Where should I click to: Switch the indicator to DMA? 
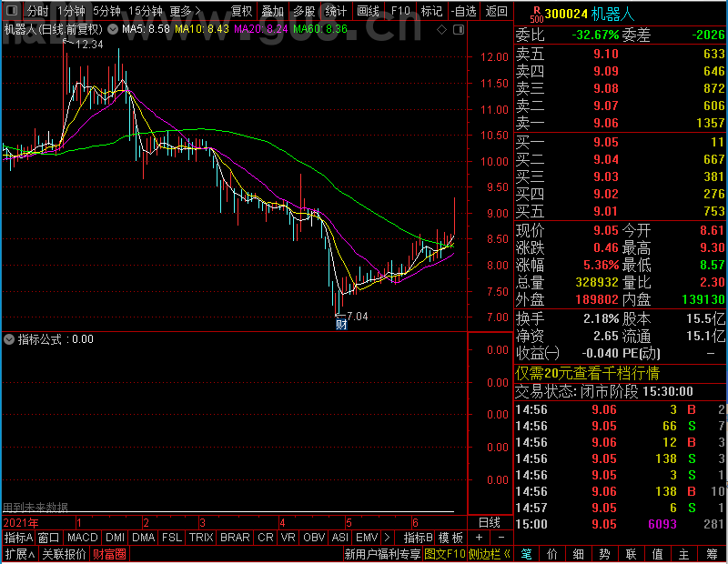(143, 538)
